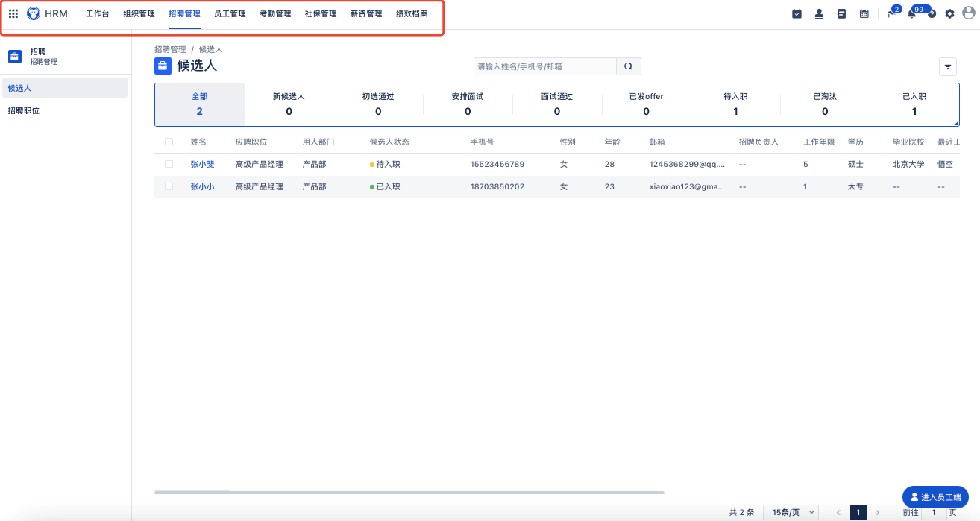Screen dimensions: 980x521
Task: Select the 待入职 status tab
Action: tap(735, 104)
